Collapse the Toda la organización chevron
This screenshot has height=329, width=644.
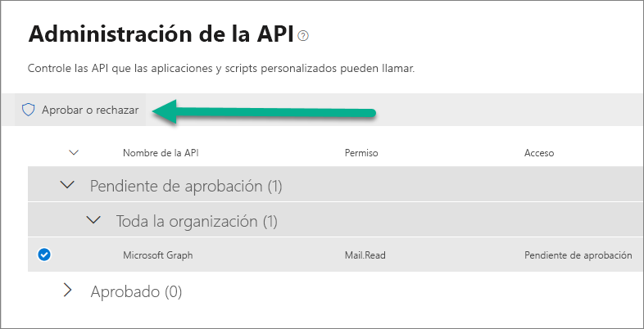point(93,221)
